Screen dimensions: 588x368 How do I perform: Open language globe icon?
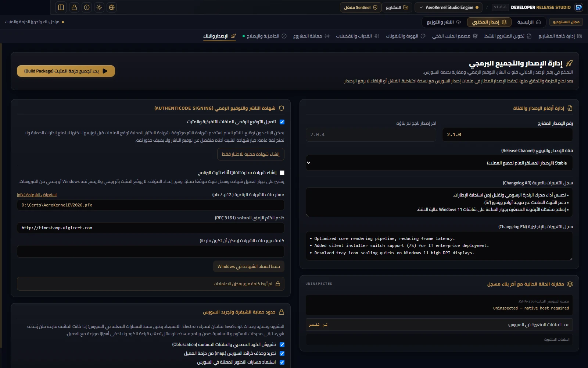[112, 7]
